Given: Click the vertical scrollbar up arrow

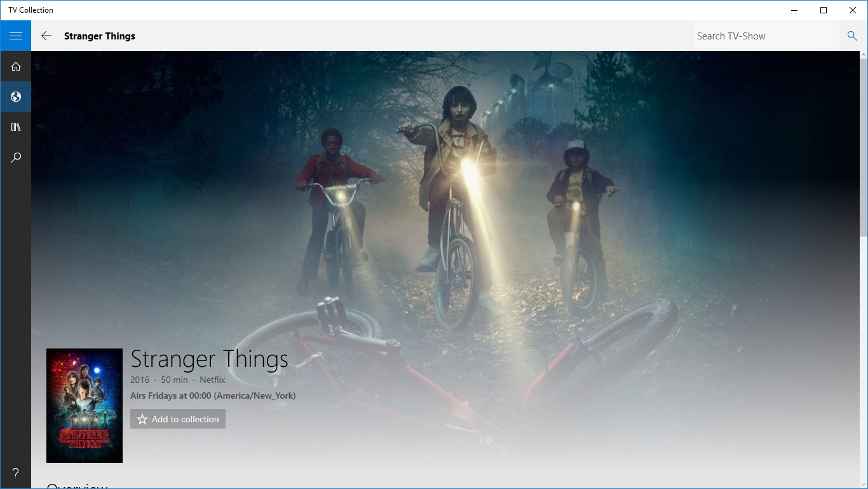Looking at the screenshot, I should click(x=864, y=56).
